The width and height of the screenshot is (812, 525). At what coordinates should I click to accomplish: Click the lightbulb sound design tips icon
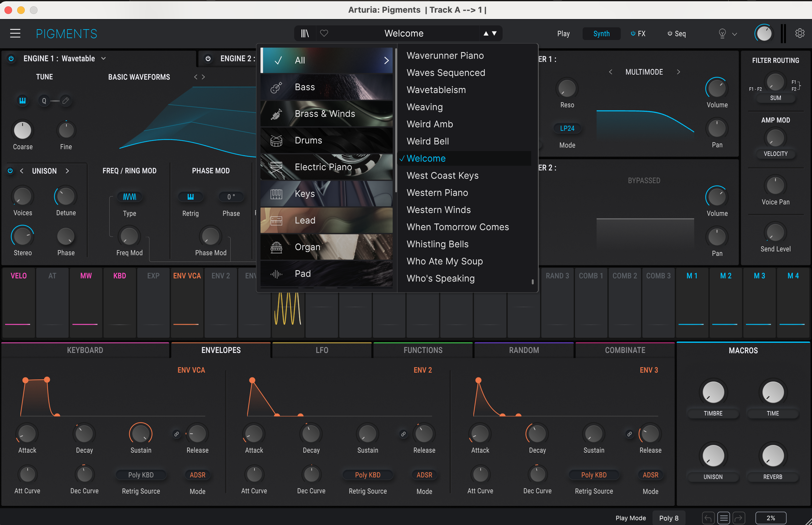coord(722,33)
